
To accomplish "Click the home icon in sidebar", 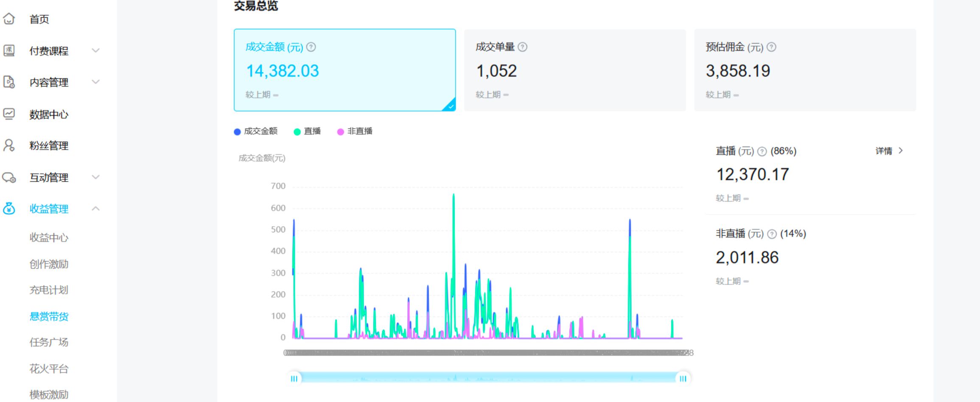I will coord(9,19).
